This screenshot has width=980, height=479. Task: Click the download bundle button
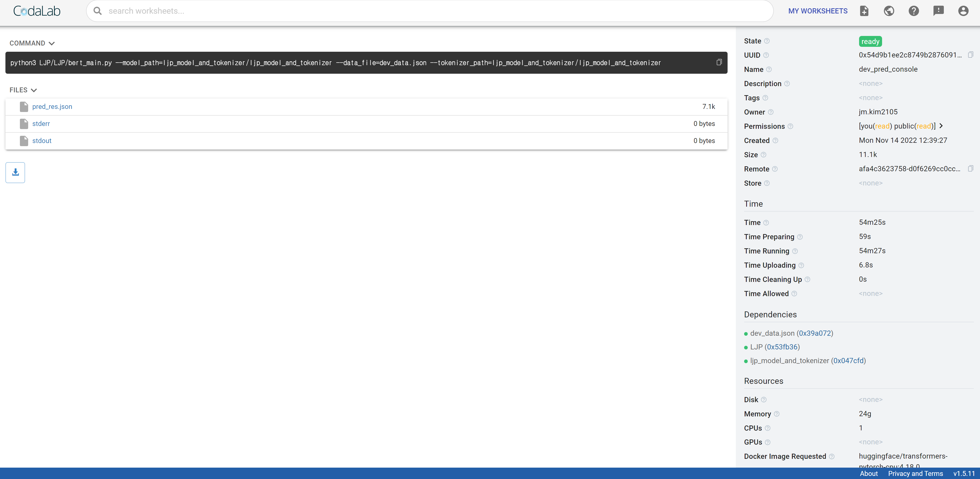(15, 173)
